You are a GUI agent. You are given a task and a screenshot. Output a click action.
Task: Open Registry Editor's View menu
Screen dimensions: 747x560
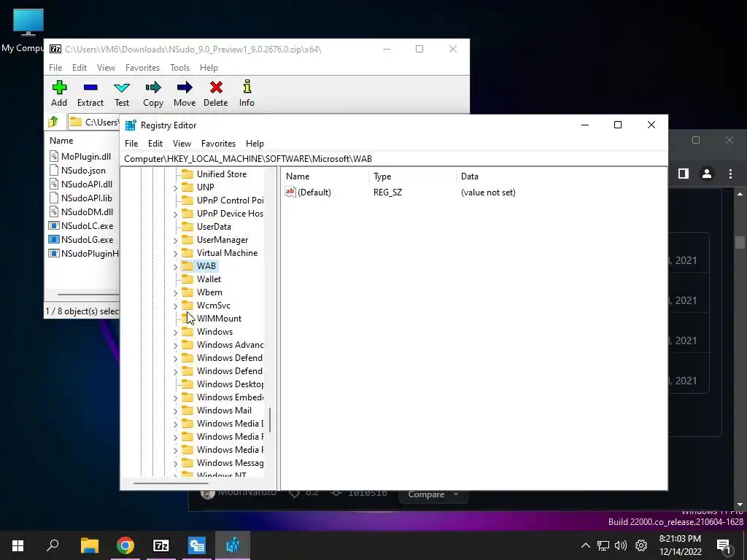[x=182, y=144]
